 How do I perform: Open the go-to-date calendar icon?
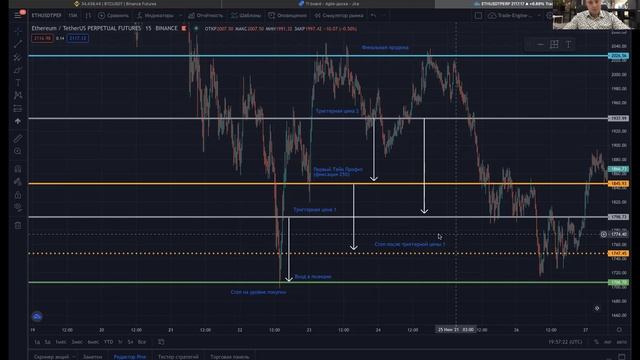click(x=161, y=342)
